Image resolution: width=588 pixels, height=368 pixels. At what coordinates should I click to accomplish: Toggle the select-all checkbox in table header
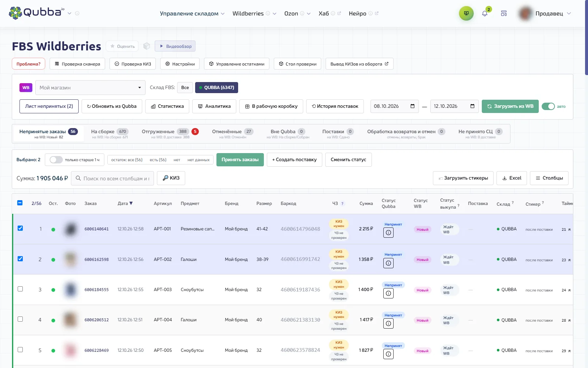(x=20, y=203)
